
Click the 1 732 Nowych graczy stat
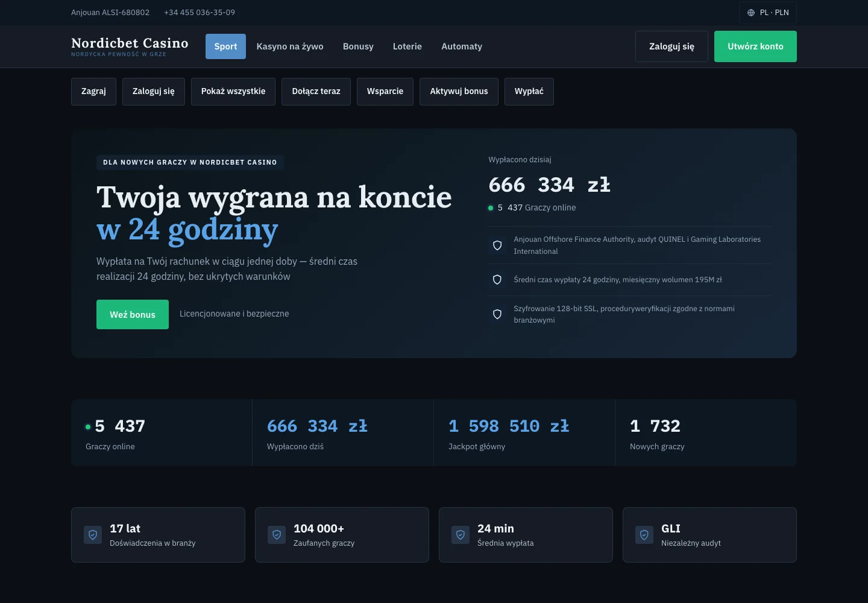point(706,432)
